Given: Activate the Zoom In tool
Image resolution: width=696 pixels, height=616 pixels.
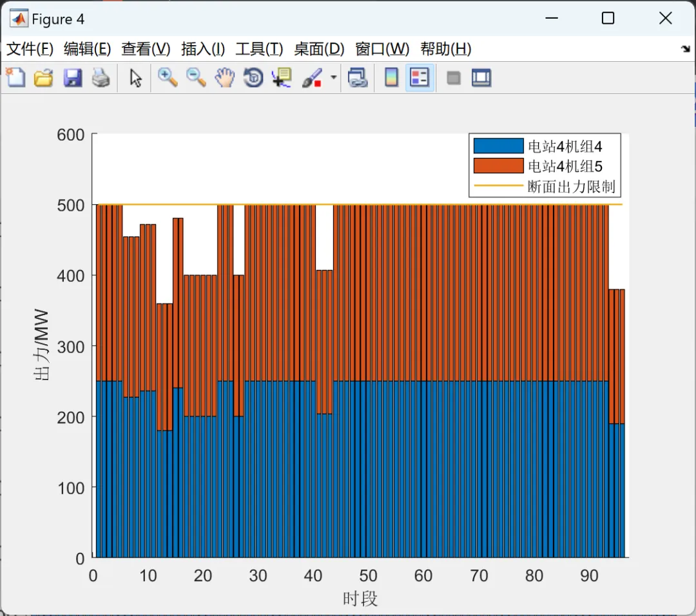Looking at the screenshot, I should tap(168, 78).
